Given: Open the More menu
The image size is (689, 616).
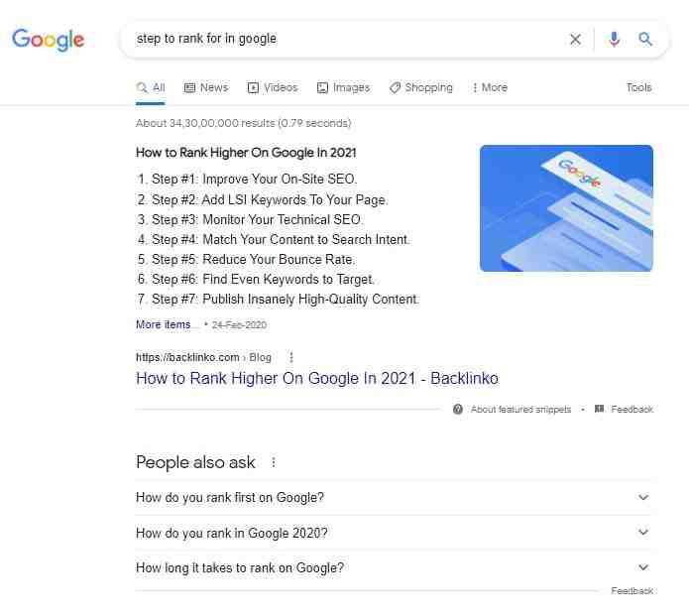Looking at the screenshot, I should click(490, 87).
